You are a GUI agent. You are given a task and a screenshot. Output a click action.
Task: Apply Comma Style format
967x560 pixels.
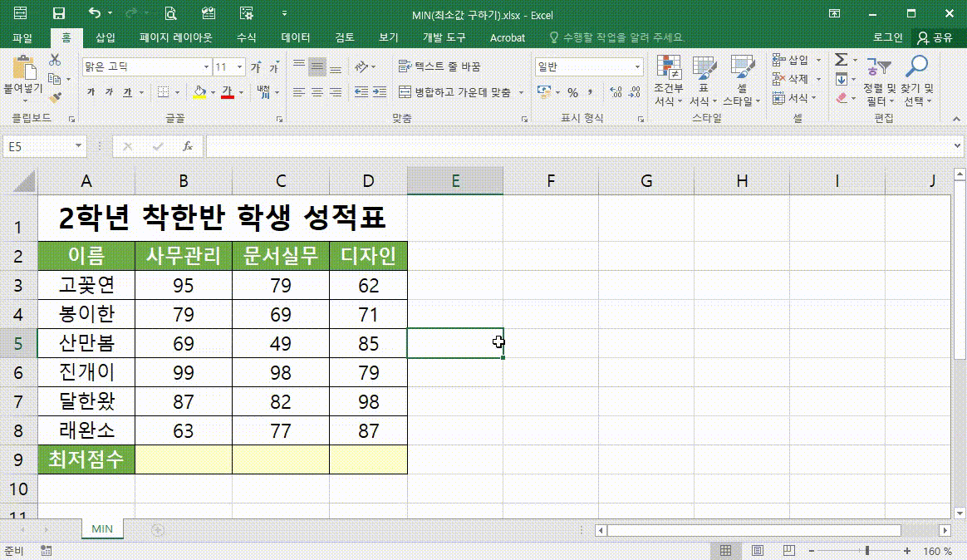590,92
